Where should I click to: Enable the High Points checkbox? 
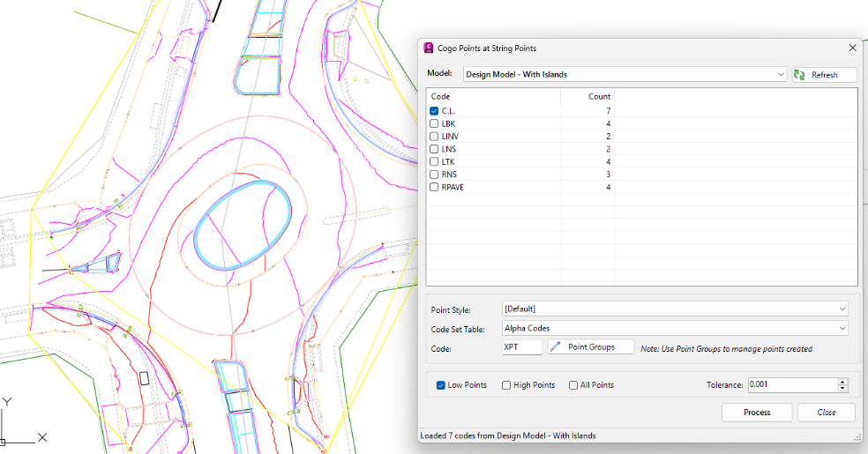coord(506,385)
